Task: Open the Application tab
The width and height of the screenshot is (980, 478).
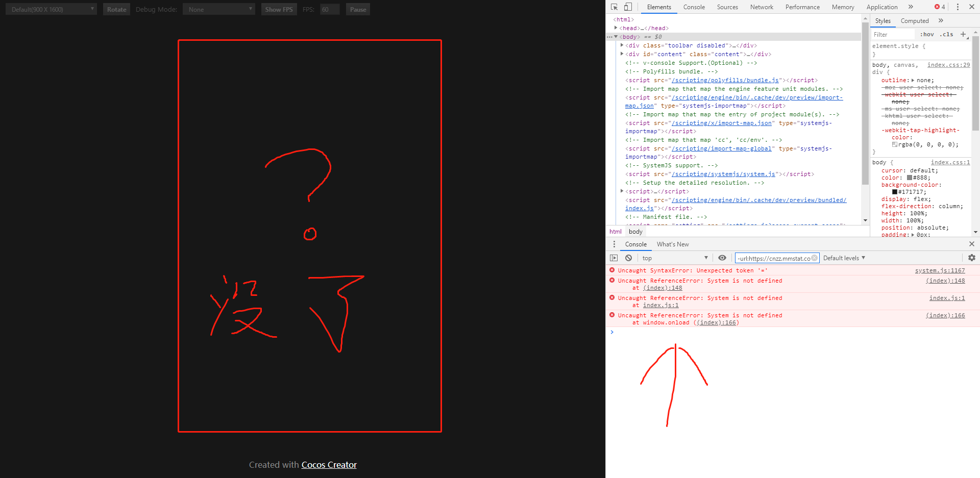Action: pos(882,7)
